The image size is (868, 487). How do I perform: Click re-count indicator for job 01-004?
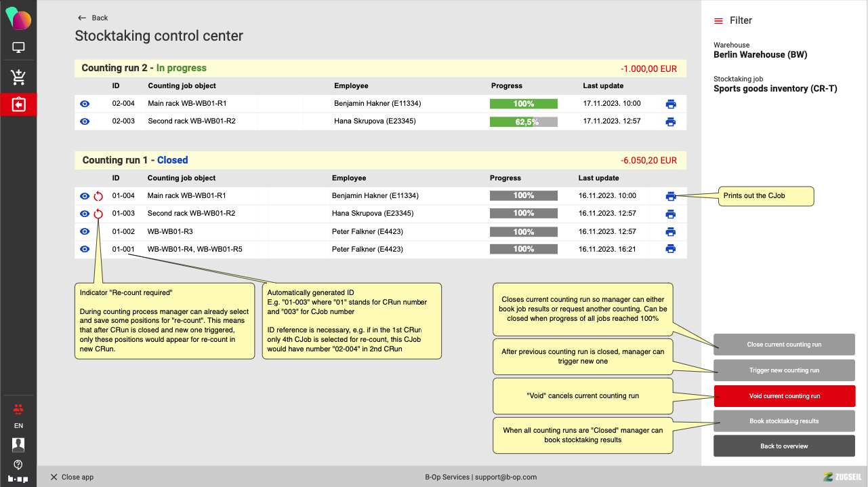pyautogui.click(x=98, y=196)
